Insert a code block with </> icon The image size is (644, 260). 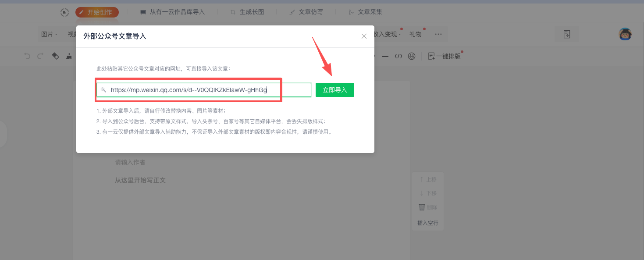point(398,56)
